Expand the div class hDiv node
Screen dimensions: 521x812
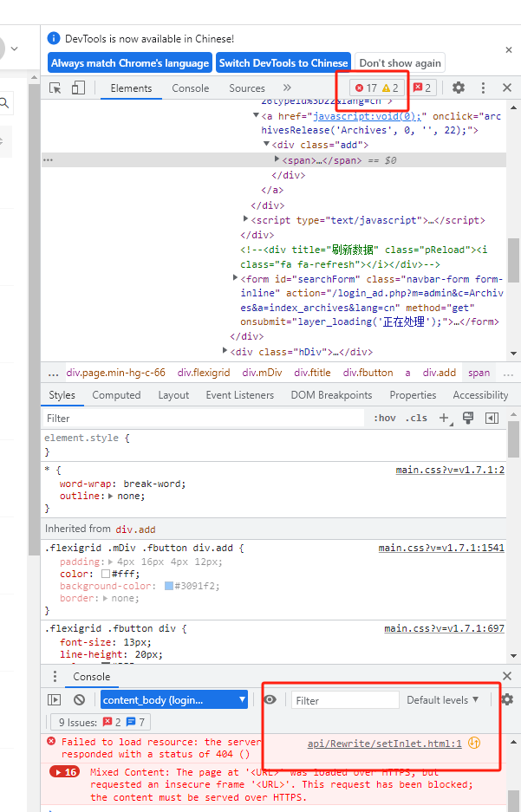(225, 351)
